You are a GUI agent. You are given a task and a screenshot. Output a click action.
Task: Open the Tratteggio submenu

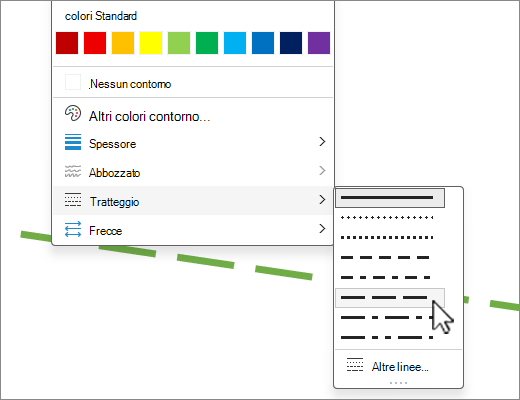(x=193, y=200)
